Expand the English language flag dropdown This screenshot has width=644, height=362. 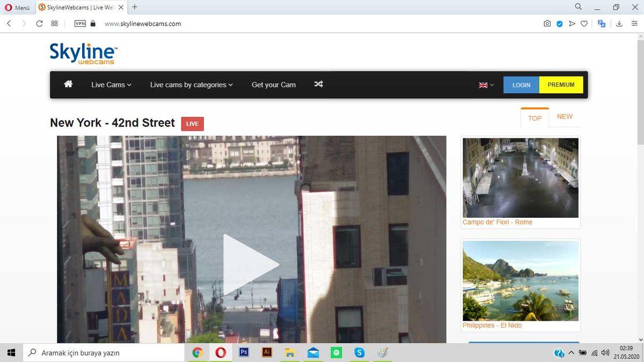point(485,84)
